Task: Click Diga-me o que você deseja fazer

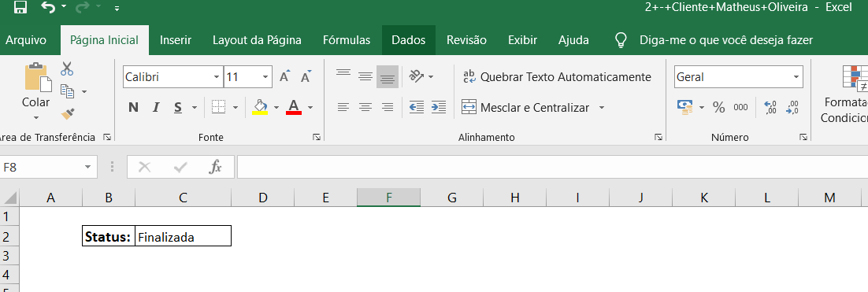Action: (726, 40)
